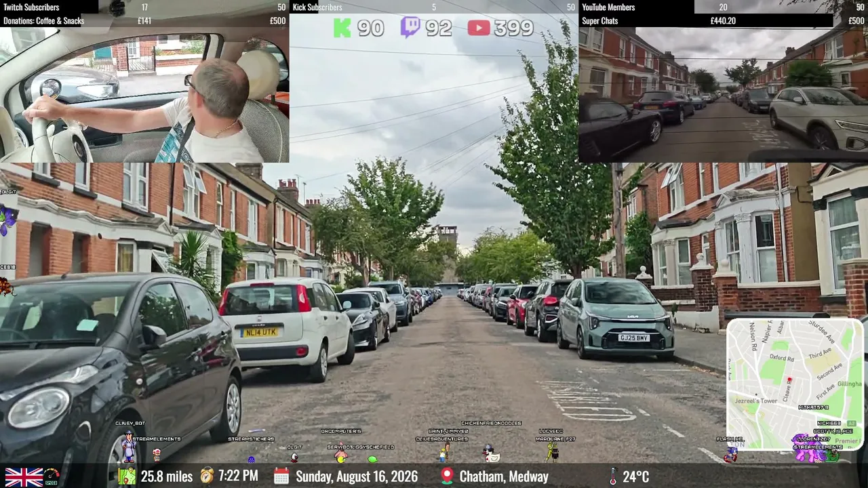Click the Chatham, Medway location text
This screenshot has width=868, height=488.
tap(504, 476)
